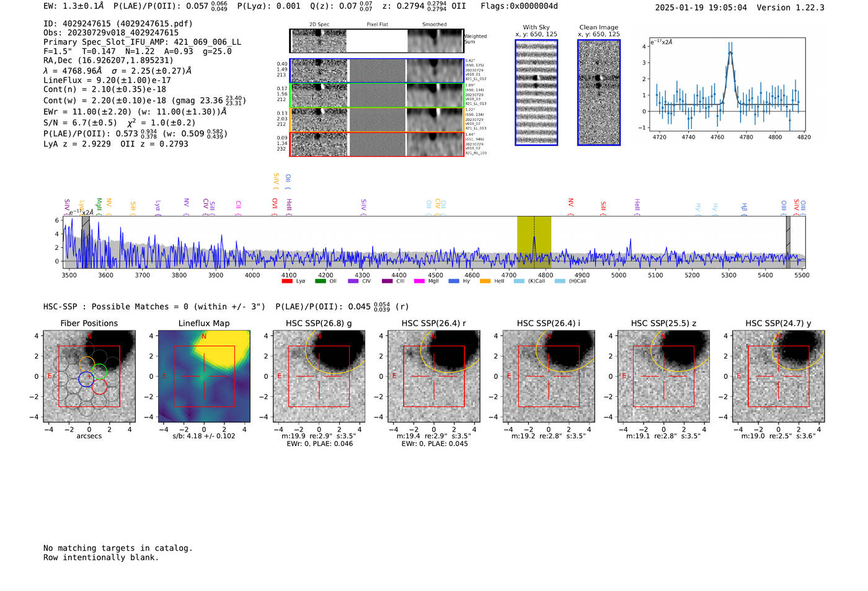This screenshot has width=868, height=591.
Task: Click the 'Version 1.22.3' label
Action: 790,7
